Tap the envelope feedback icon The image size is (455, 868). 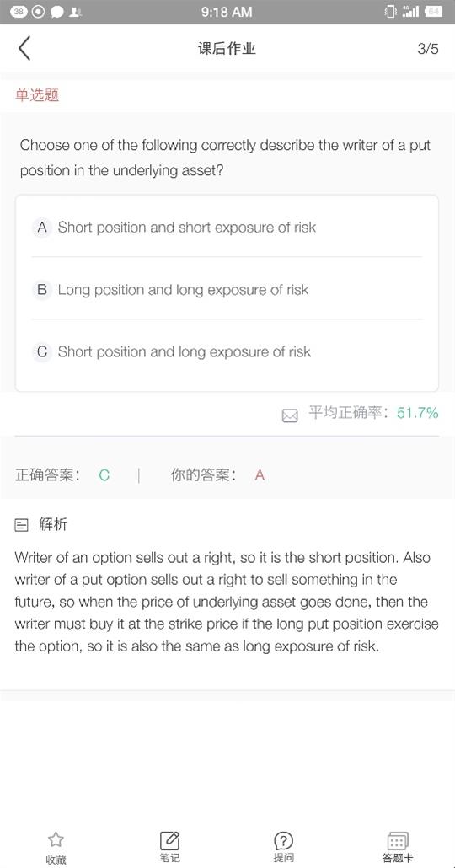[x=290, y=415]
